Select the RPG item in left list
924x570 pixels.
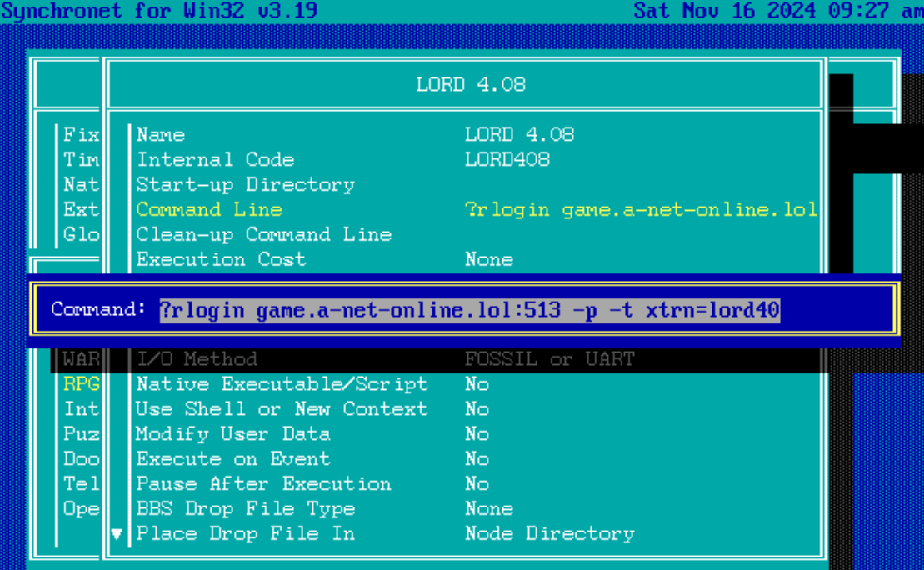[x=82, y=384]
